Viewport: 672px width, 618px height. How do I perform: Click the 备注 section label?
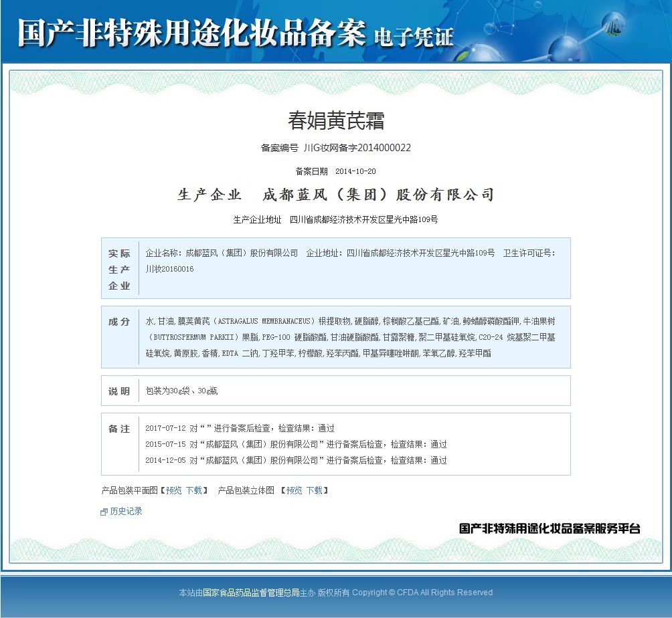(120, 429)
